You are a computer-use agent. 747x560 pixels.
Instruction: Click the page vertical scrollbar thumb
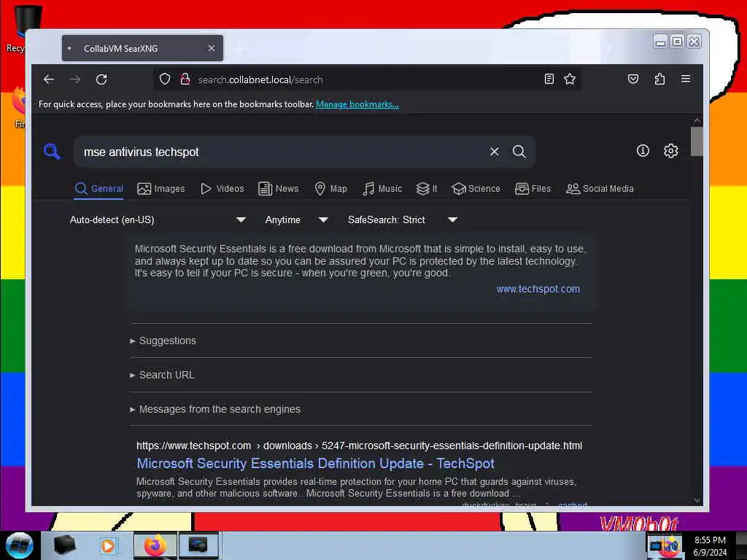697,141
